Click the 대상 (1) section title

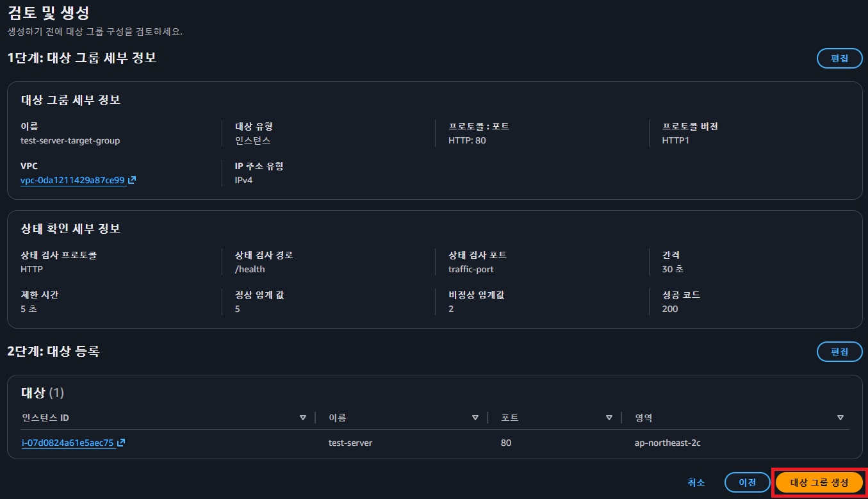point(43,393)
